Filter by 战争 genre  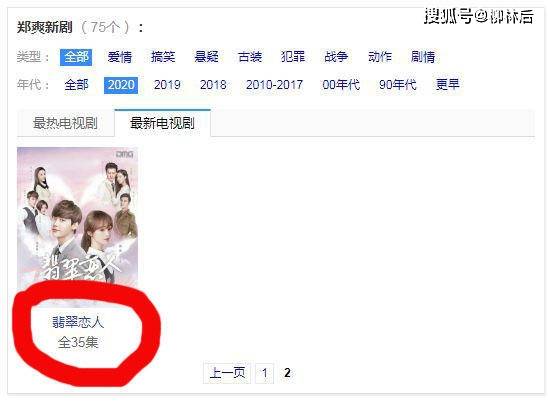[336, 57]
